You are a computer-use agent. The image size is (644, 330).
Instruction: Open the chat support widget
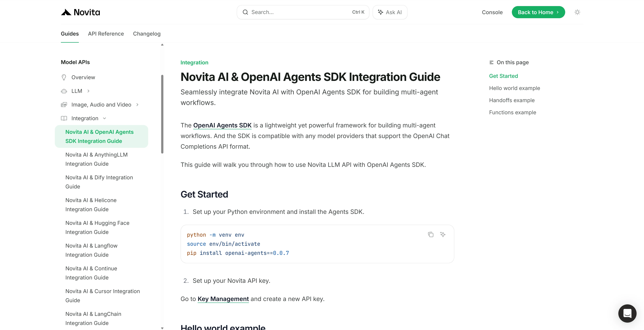627,313
